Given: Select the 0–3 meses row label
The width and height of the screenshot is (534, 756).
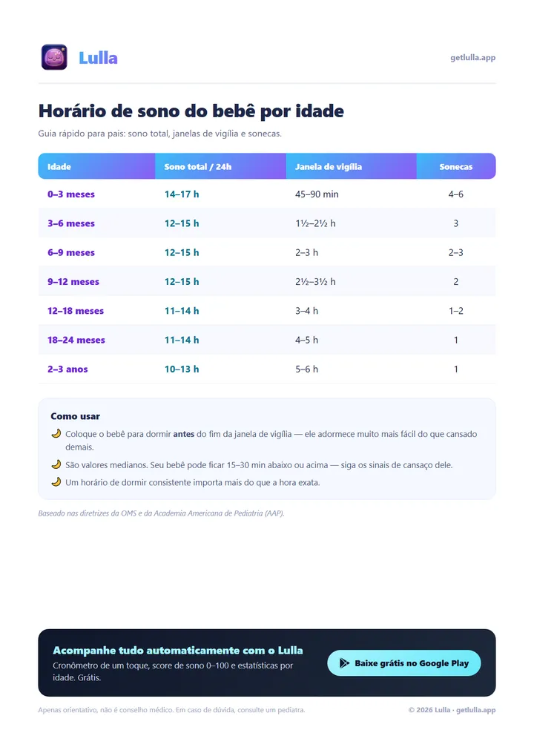Looking at the screenshot, I should pos(71,194).
